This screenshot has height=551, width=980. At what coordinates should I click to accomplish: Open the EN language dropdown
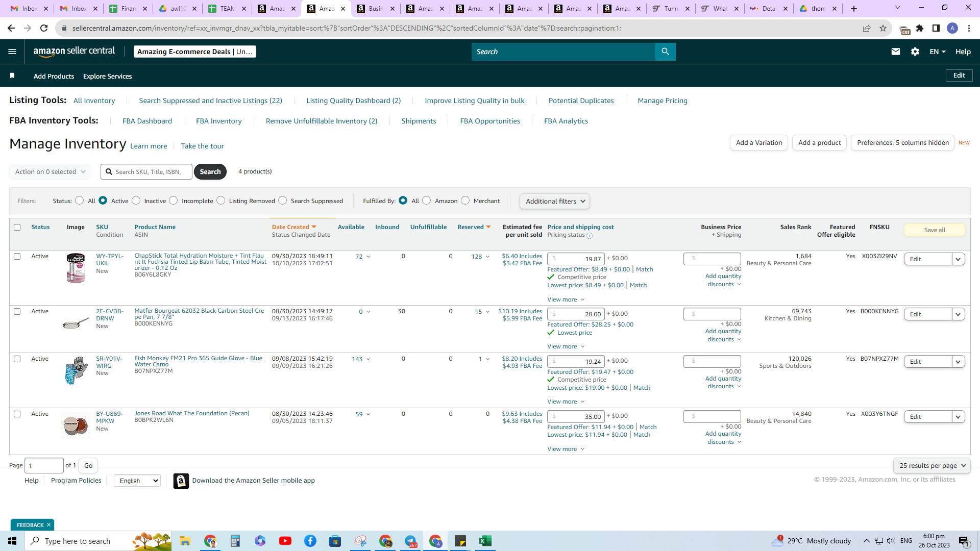coord(938,52)
